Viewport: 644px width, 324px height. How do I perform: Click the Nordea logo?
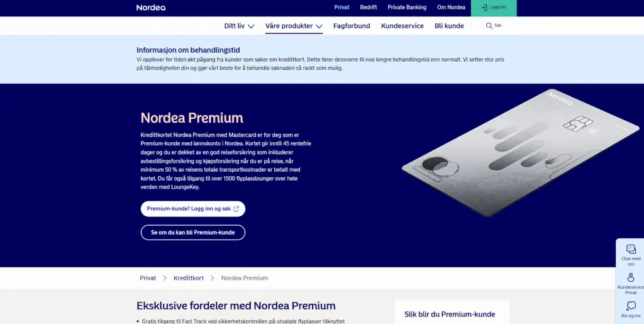point(151,8)
